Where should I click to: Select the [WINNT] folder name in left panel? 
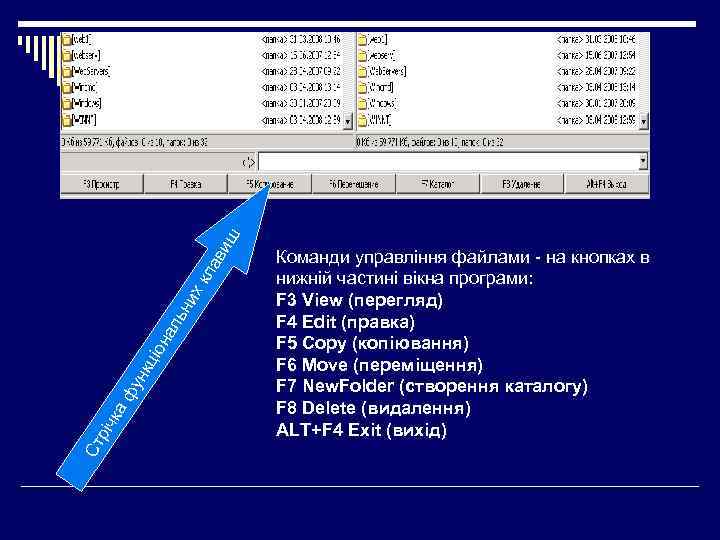(84, 120)
